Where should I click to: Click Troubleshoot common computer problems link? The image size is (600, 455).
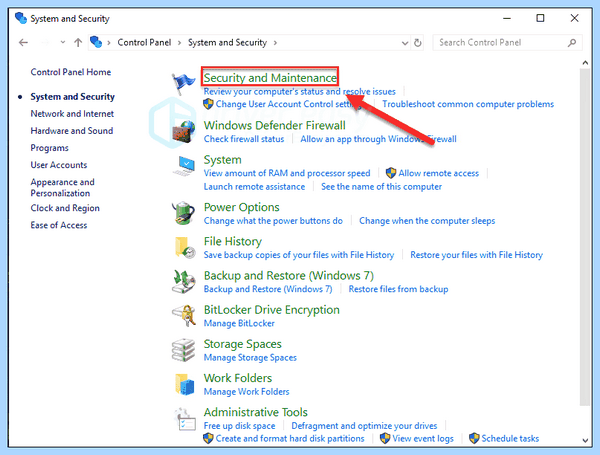(468, 104)
